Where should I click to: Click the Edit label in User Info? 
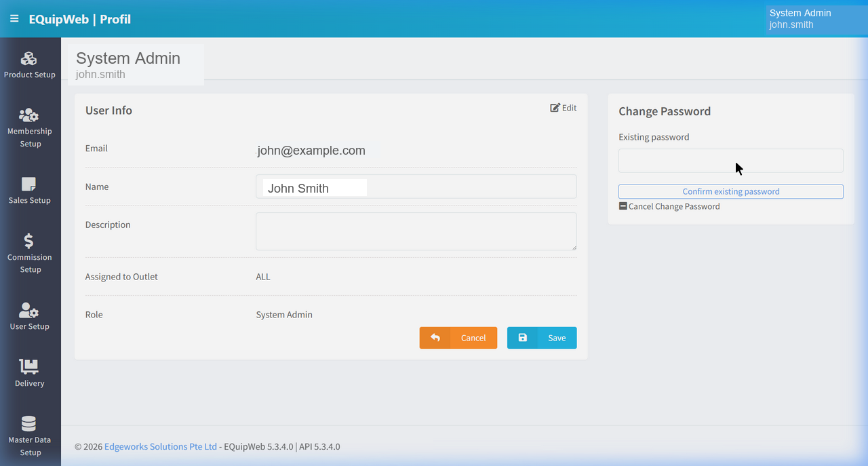pos(570,107)
